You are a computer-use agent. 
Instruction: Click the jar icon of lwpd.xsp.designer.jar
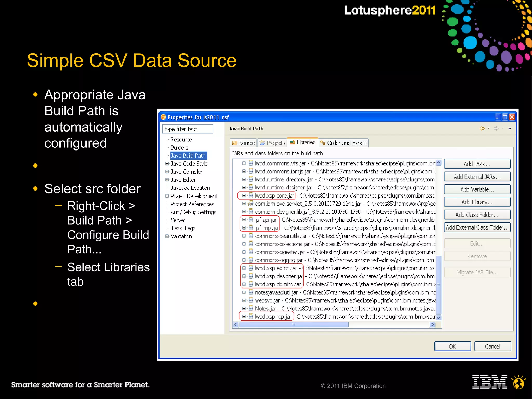coord(251,276)
